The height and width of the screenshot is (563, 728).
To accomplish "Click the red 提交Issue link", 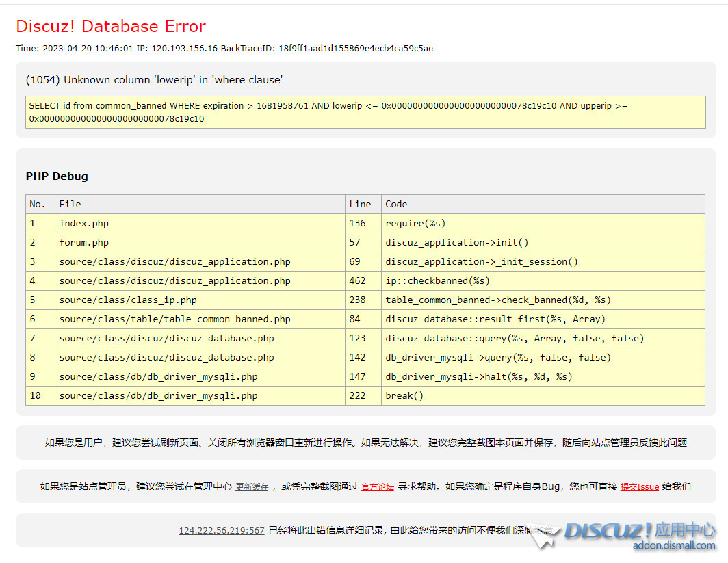I will coord(639,487).
